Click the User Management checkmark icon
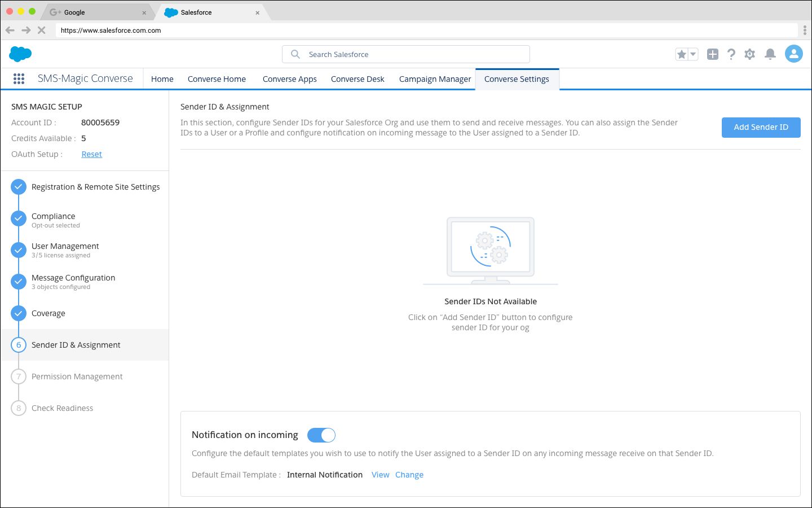The height and width of the screenshot is (508, 812). point(19,250)
